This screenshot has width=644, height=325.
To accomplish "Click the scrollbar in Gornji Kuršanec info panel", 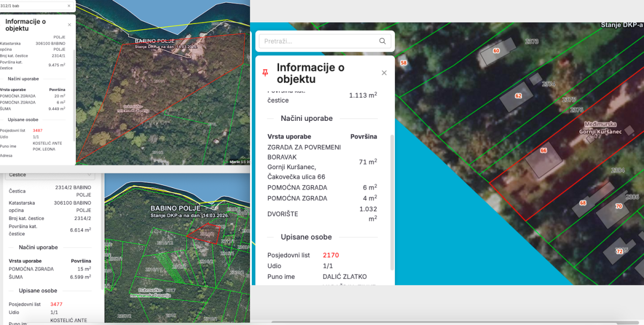I will pos(392,204).
